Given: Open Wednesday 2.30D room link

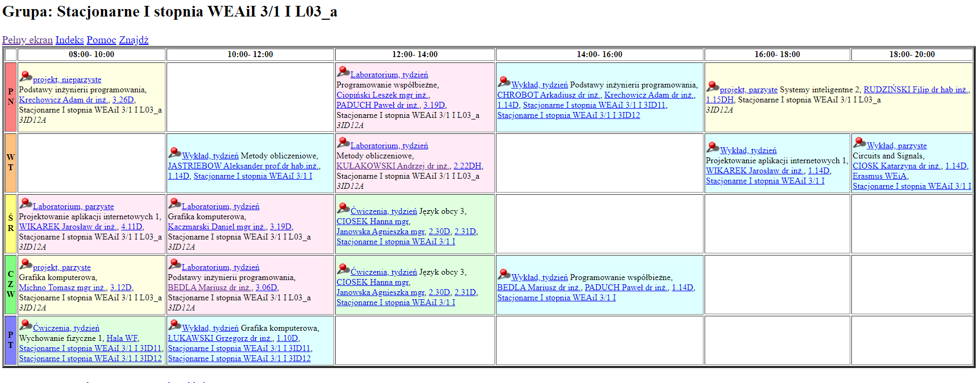Looking at the screenshot, I should pyautogui.click(x=439, y=232).
